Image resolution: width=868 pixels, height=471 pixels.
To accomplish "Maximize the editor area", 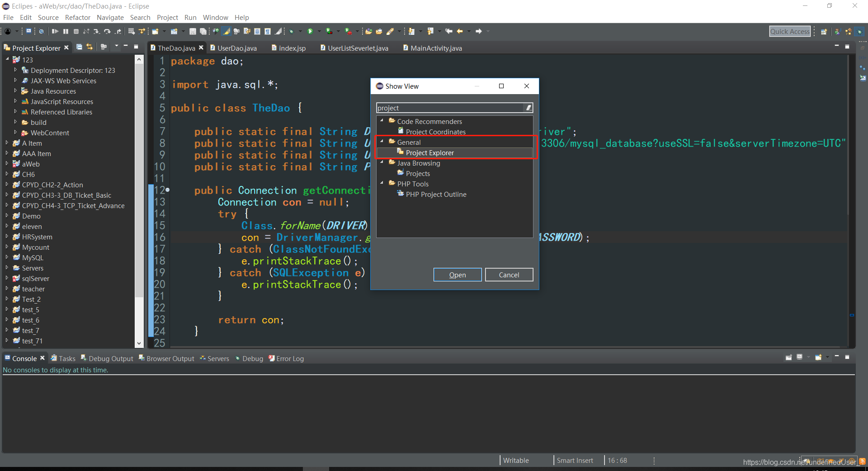I will 847,47.
